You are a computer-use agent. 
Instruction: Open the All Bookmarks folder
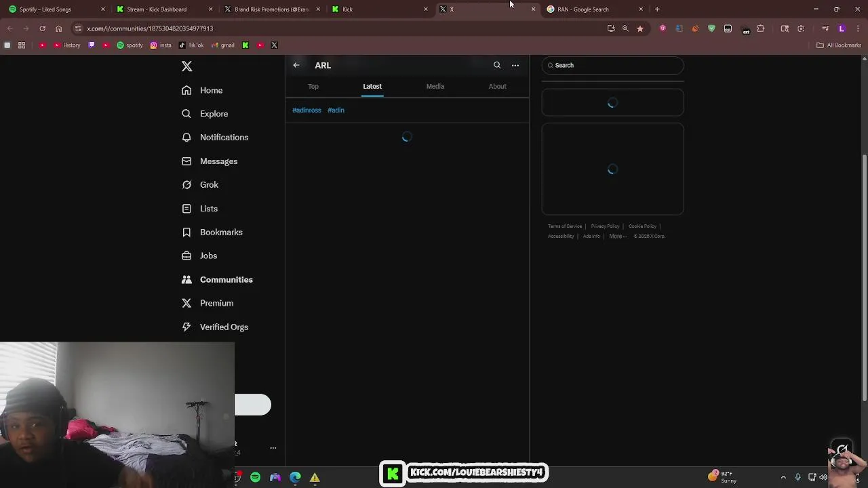839,45
